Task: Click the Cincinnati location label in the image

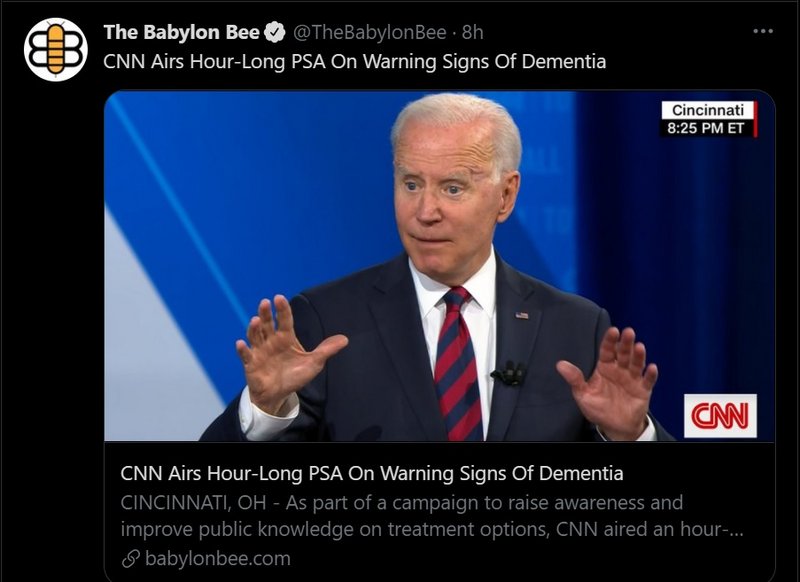Action: (708, 110)
